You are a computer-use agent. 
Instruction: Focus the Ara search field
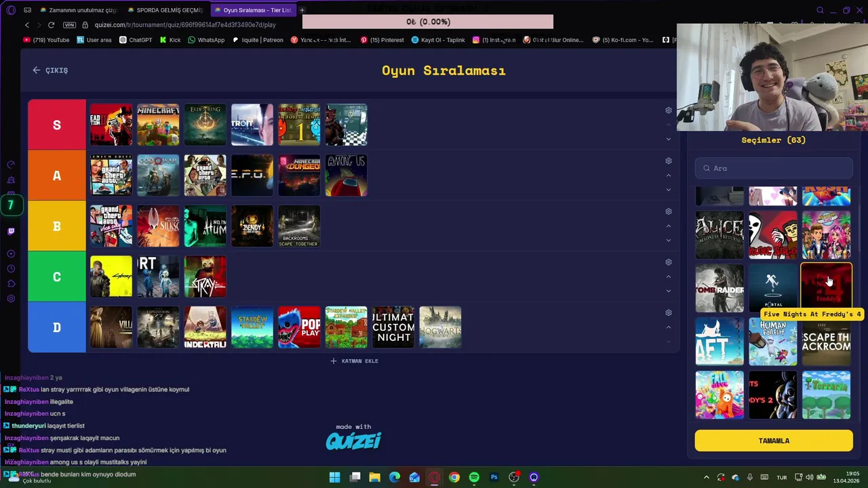click(x=774, y=168)
